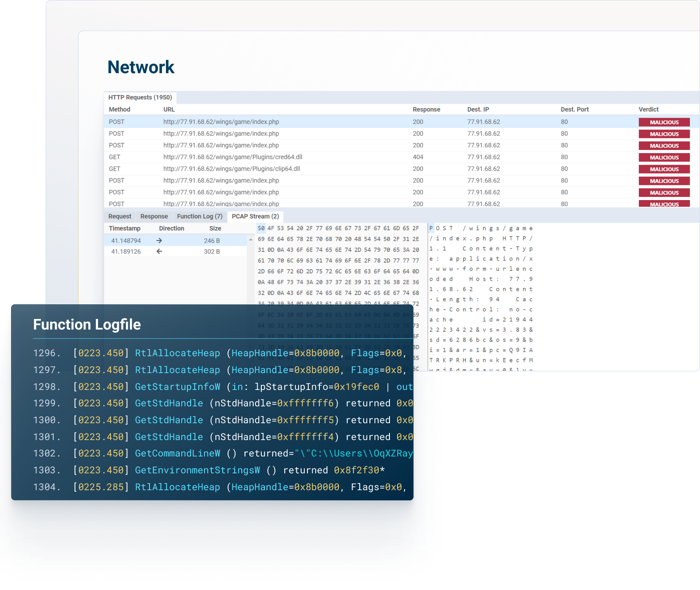This screenshot has height=590, width=700.
Task: Click the Size column header in PCAP list
Action: click(x=215, y=228)
